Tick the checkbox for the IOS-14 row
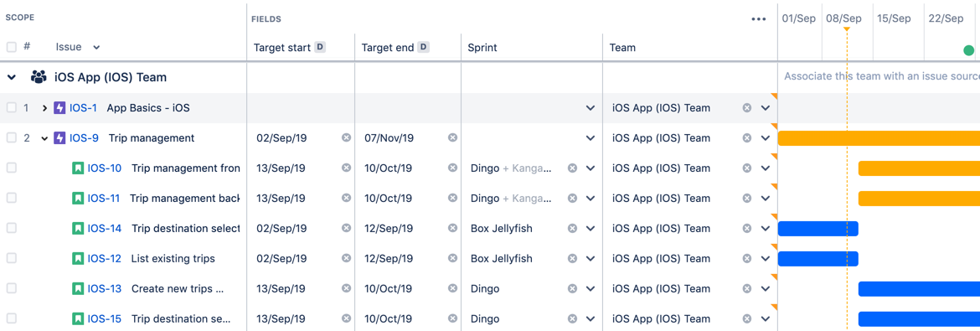The width and height of the screenshot is (980, 331). click(11, 229)
